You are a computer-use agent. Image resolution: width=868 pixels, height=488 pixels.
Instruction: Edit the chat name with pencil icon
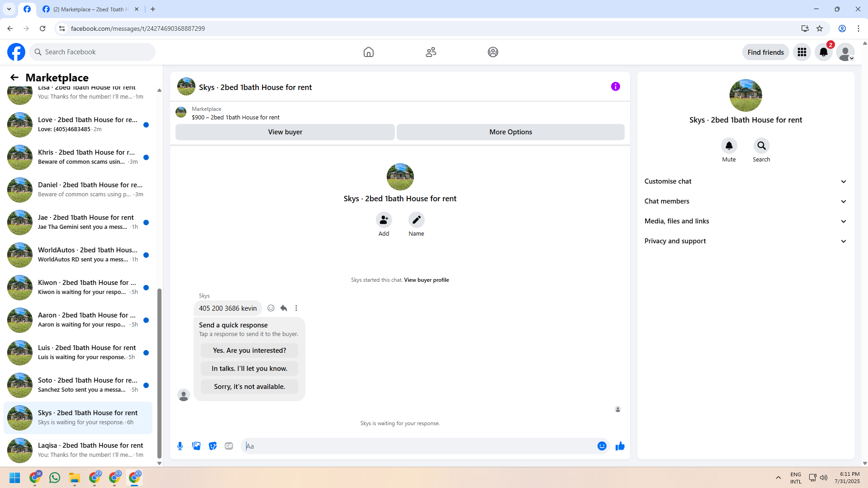pos(416,220)
